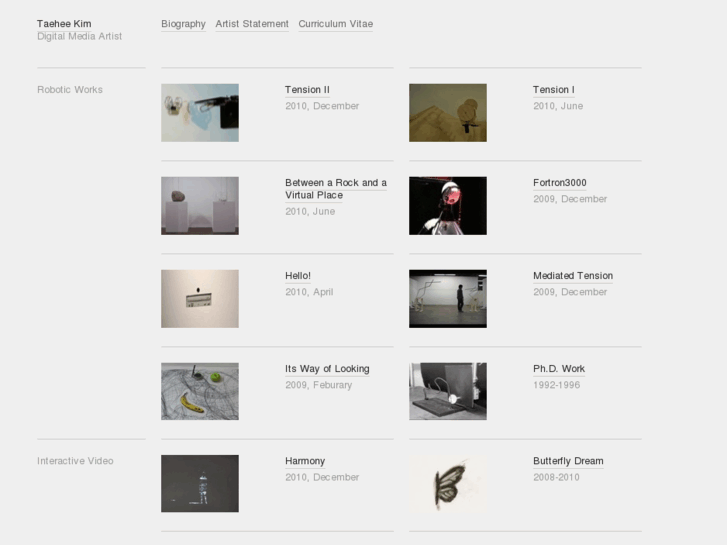The width and height of the screenshot is (727, 545).
Task: Click the Butterfly Dream title link
Action: coord(568,462)
